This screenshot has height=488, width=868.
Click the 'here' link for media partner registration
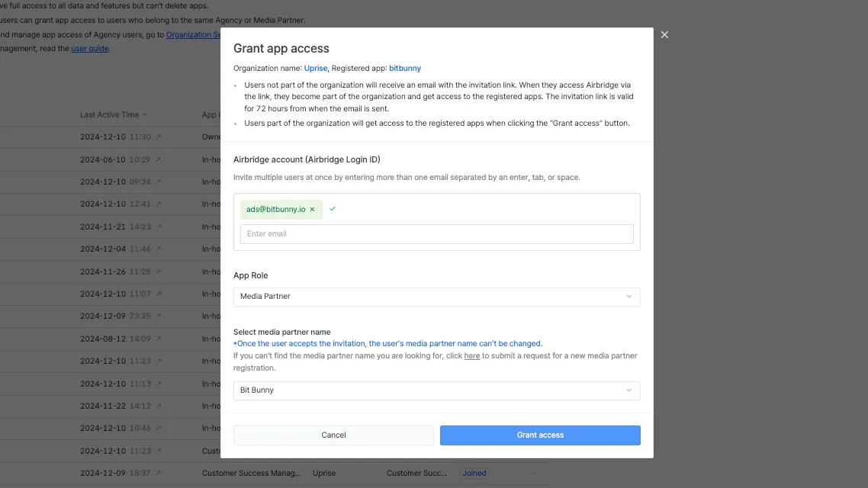tap(472, 356)
